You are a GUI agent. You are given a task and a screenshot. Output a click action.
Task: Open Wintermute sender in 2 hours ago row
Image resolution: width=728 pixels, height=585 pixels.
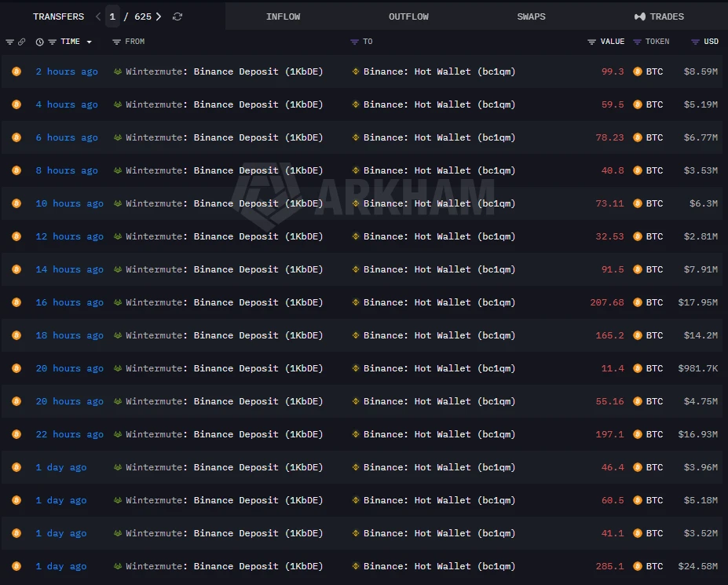click(x=225, y=71)
